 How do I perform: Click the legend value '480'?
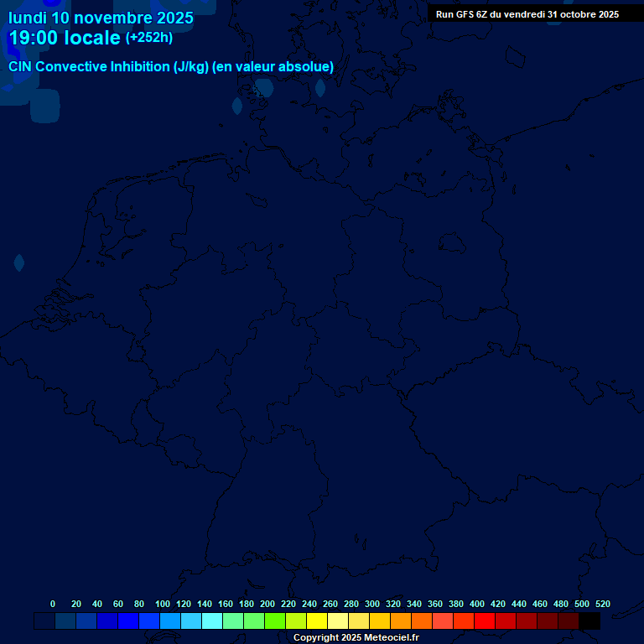pyautogui.click(x=561, y=604)
